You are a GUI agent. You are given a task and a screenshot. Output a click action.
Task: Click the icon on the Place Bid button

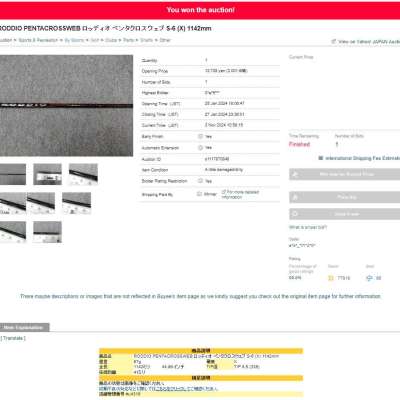295,197
